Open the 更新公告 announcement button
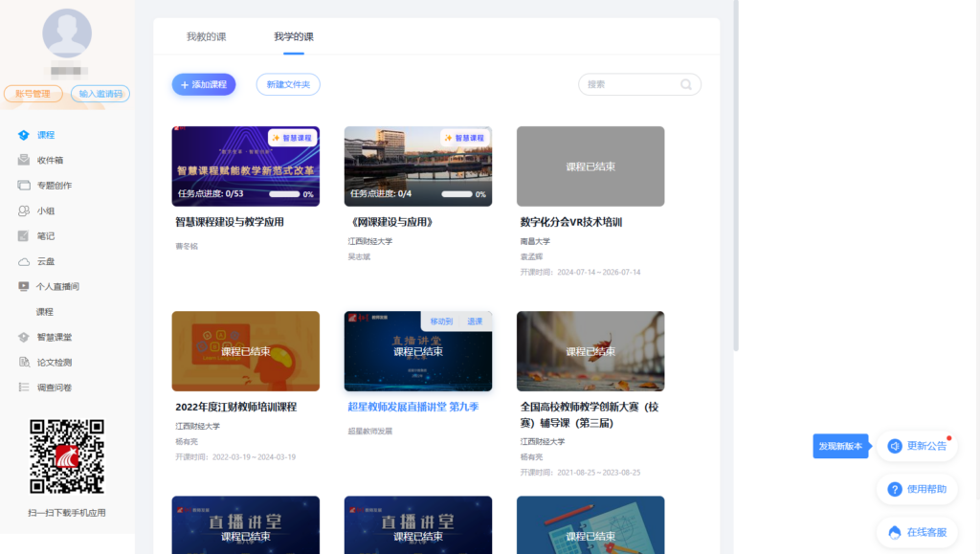 [917, 446]
